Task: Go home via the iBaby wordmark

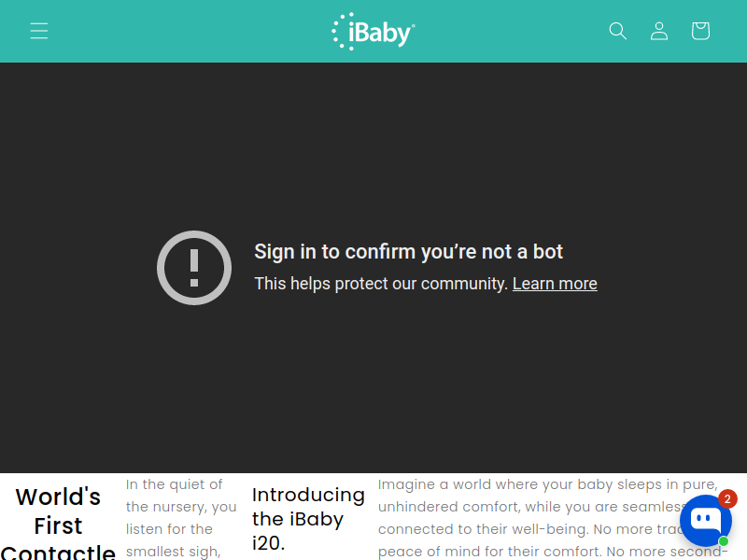Action: click(382, 33)
